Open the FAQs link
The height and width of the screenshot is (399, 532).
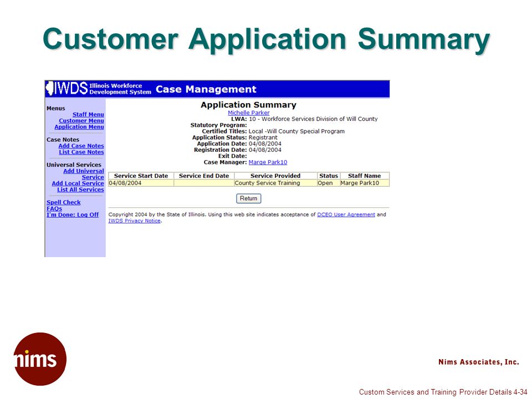click(x=54, y=209)
